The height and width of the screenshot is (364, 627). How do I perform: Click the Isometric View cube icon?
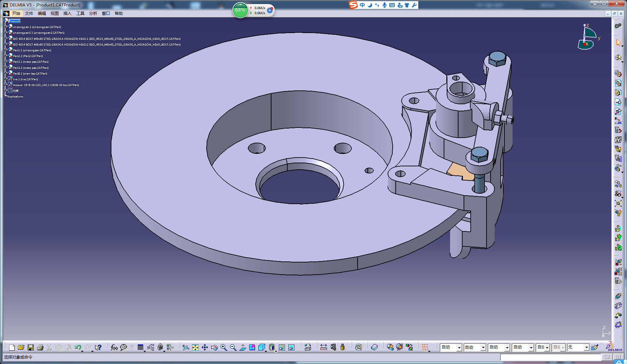click(x=262, y=347)
